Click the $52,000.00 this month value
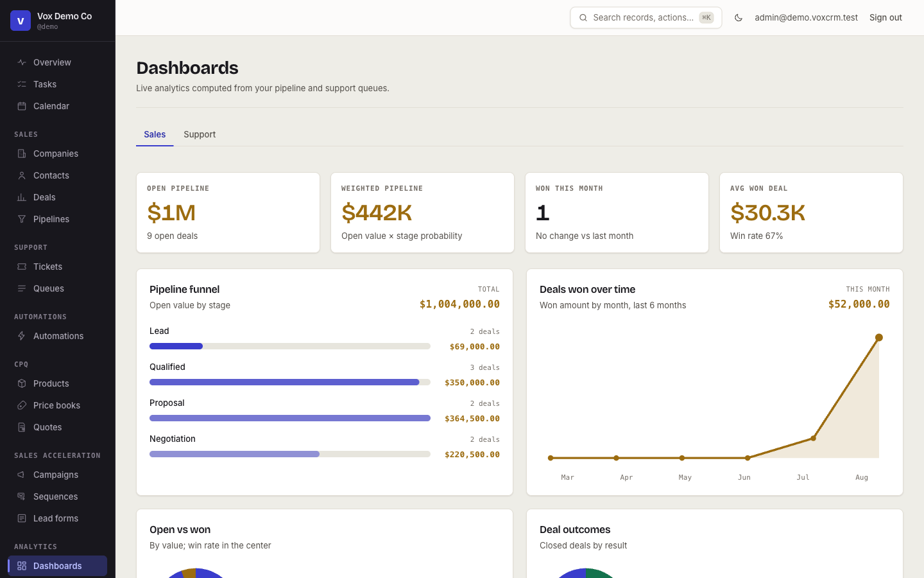The image size is (924, 578). click(859, 304)
